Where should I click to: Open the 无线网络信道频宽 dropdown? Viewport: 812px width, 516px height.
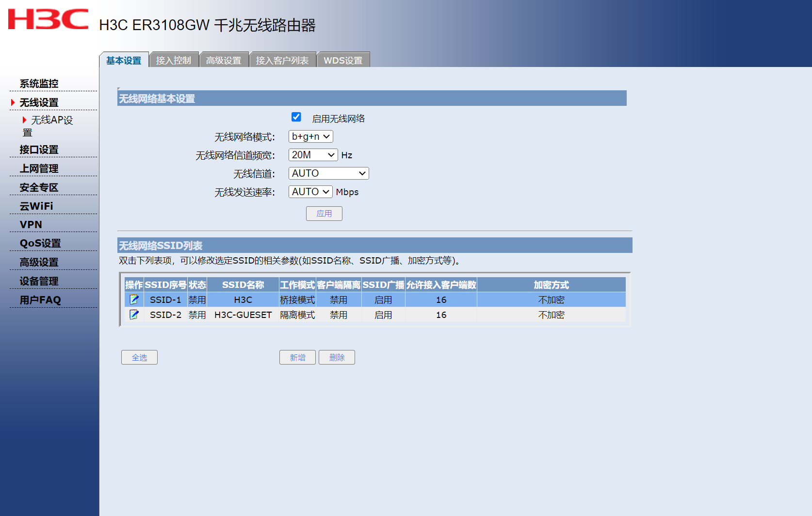(x=313, y=155)
